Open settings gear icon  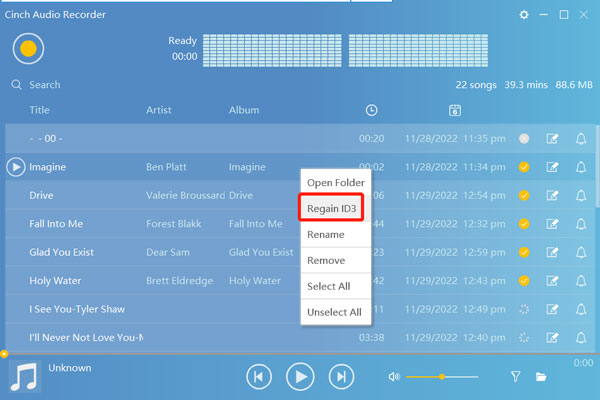point(524,15)
